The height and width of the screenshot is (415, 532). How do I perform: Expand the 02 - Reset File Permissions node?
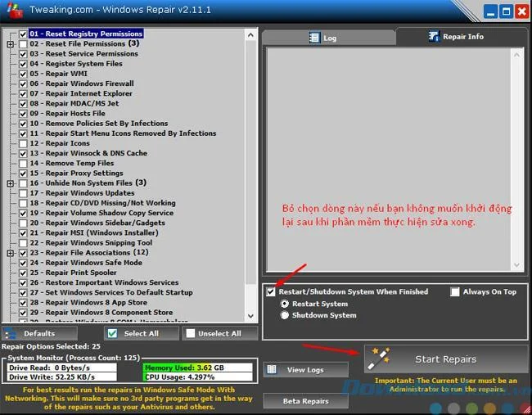(11, 44)
